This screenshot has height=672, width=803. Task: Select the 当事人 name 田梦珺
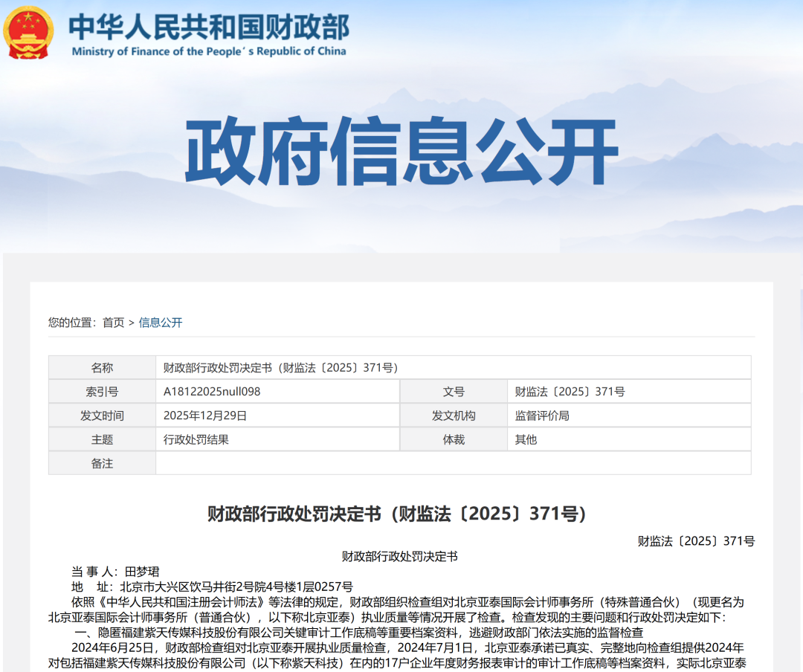coord(141,571)
